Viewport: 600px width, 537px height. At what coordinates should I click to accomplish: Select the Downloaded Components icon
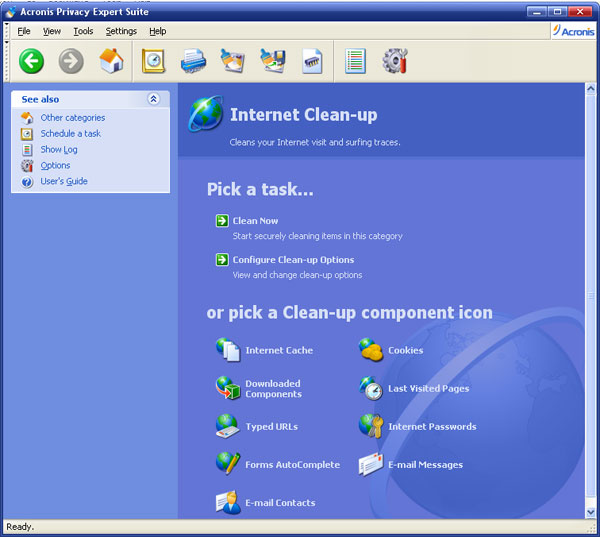click(x=228, y=388)
